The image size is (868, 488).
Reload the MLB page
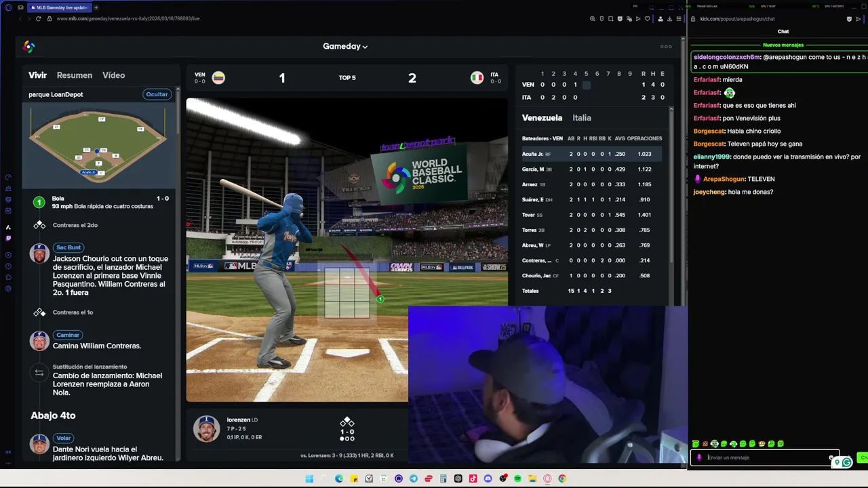[x=38, y=18]
